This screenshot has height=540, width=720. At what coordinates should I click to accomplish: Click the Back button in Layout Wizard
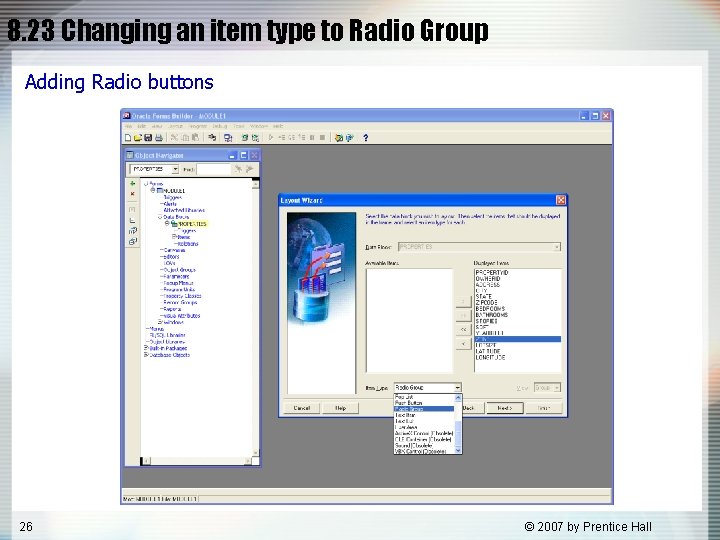pyautogui.click(x=473, y=408)
